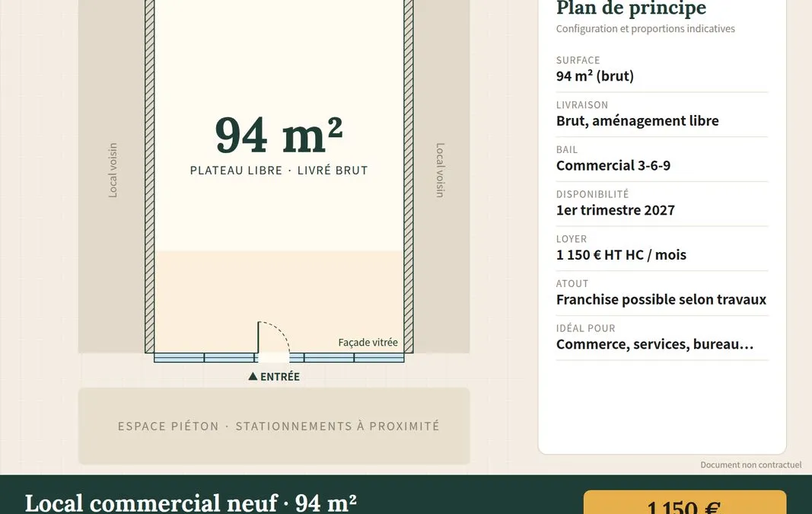Select "Brut, aménagement libre" value
Image resolution: width=812 pixels, height=514 pixels.
click(638, 121)
